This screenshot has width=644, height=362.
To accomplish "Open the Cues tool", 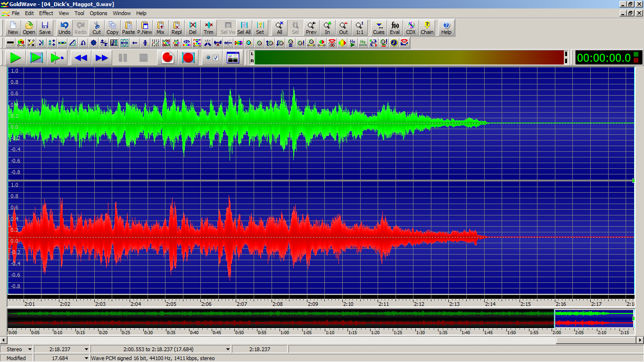I will coord(379,28).
